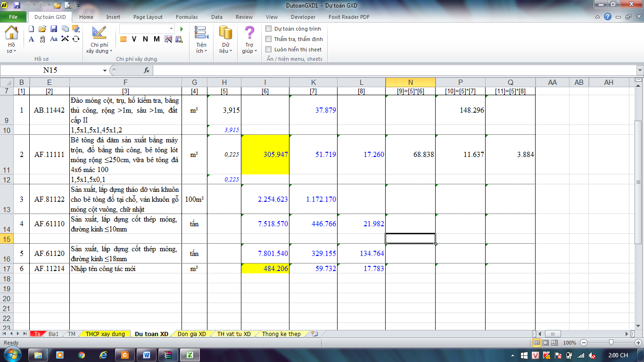Open the Tiện ích dropdown menu
Image resolution: width=644 pixels, height=362 pixels.
201,40
